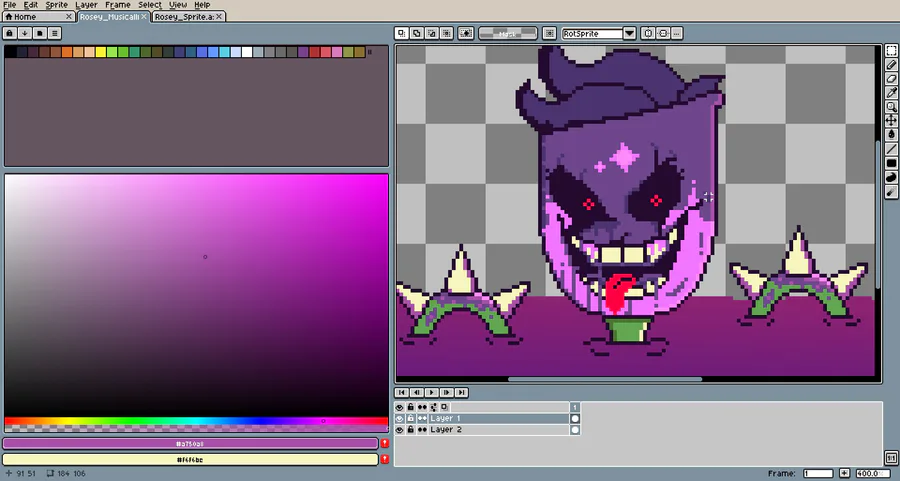Click the palette edit lock icon
Screen dimensions: 900x481
pos(10,33)
